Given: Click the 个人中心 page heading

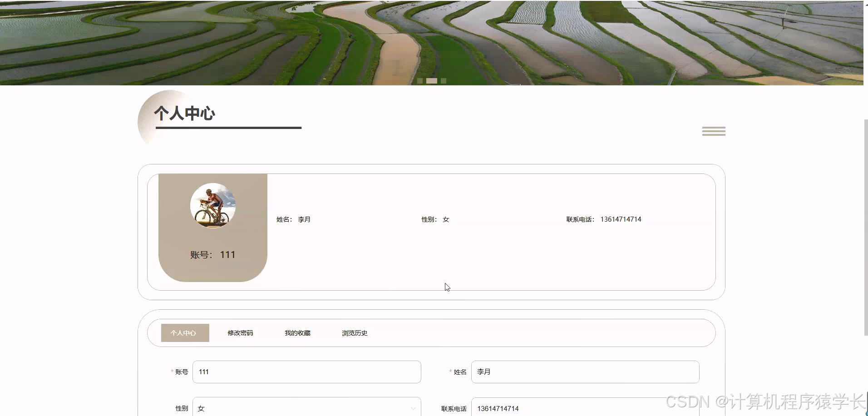Looking at the screenshot, I should 184,113.
